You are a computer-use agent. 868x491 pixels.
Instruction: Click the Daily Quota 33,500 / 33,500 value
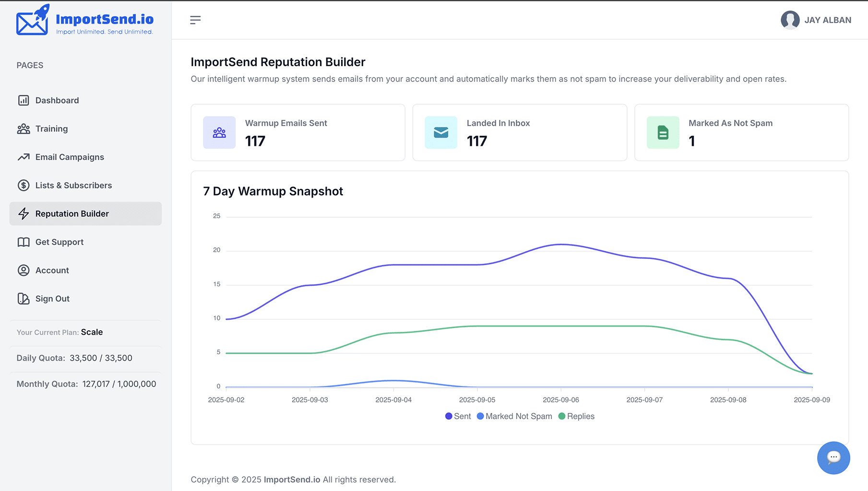[101, 358]
